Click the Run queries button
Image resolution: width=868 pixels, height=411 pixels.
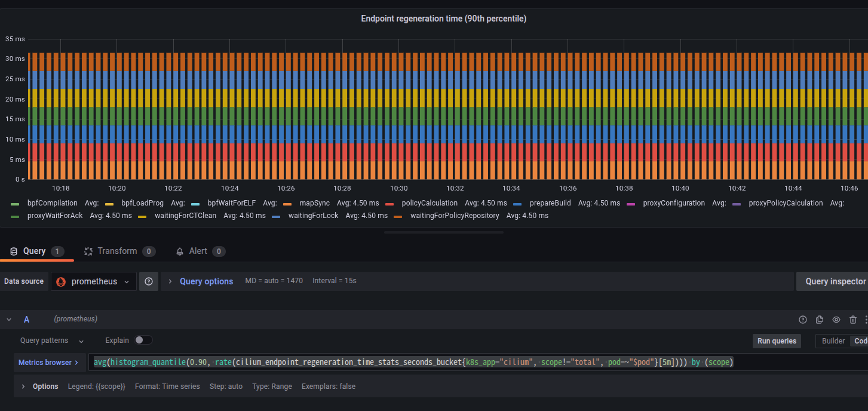click(777, 341)
